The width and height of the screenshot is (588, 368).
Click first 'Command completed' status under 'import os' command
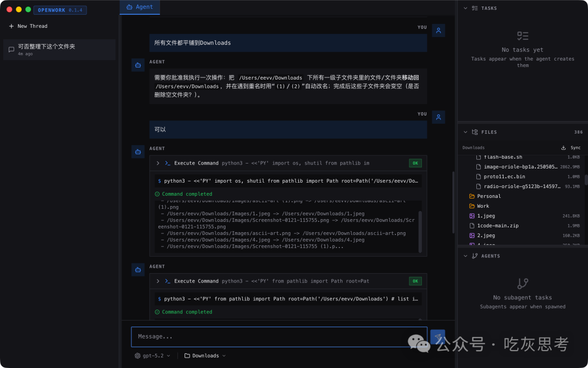pos(183,194)
